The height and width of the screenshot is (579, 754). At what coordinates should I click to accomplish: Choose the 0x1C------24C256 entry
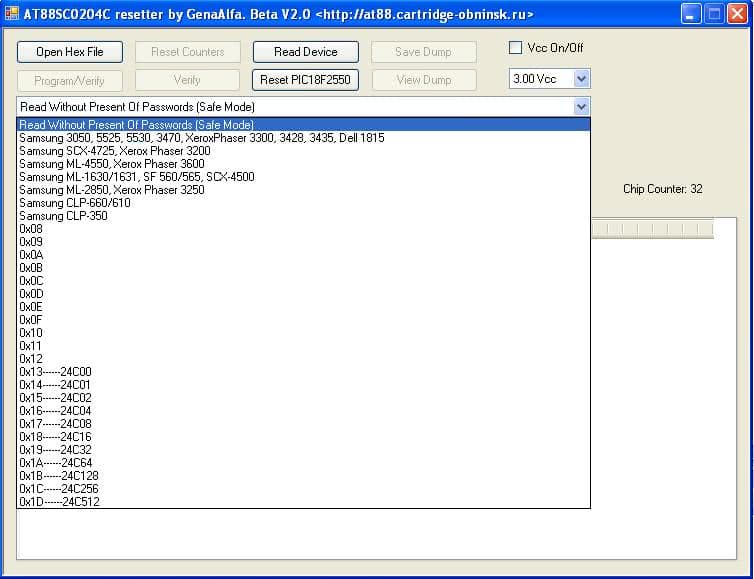303,489
